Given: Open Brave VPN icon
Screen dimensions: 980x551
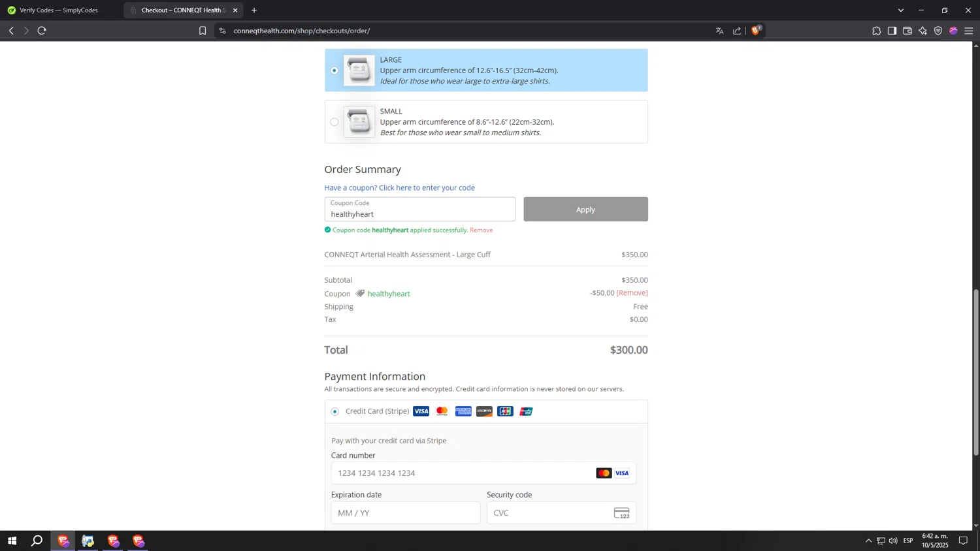Looking at the screenshot, I should point(938,31).
